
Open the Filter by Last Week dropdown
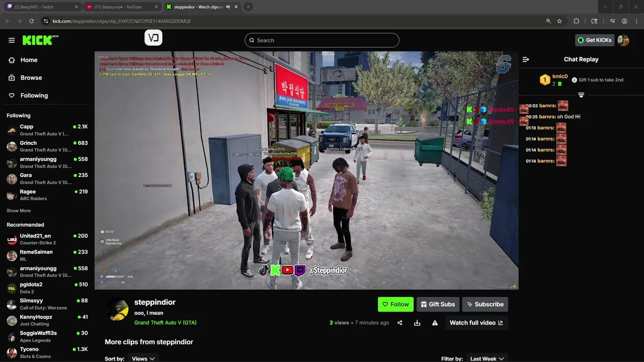point(487,358)
